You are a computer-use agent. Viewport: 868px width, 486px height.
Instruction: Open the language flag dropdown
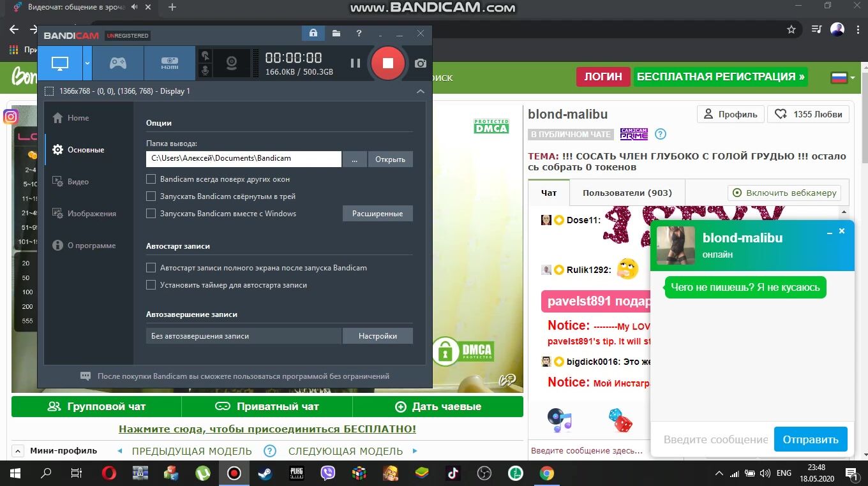(x=842, y=78)
